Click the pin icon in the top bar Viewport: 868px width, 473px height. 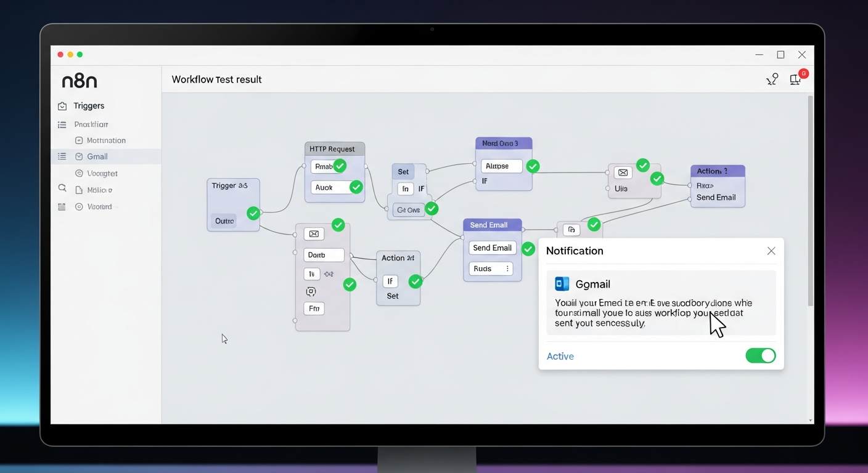772,79
